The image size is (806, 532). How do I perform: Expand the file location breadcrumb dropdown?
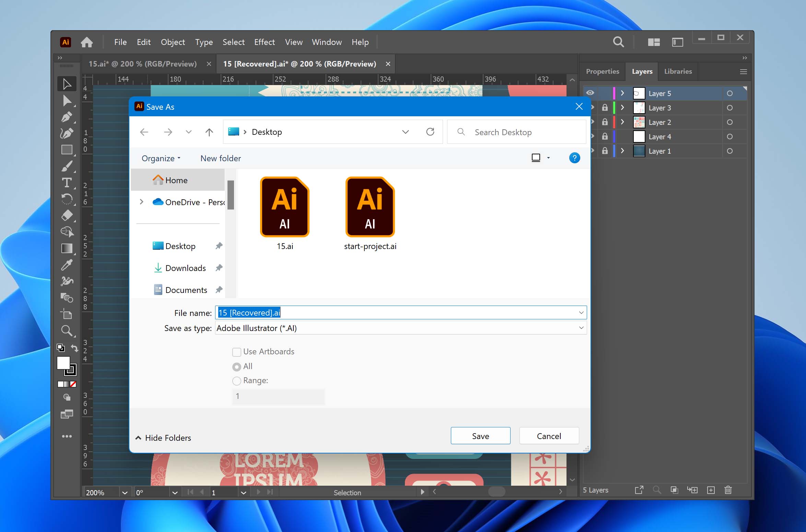click(406, 132)
